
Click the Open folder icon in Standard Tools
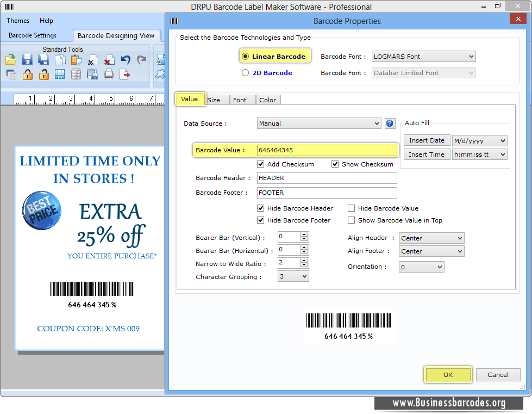pos(10,59)
